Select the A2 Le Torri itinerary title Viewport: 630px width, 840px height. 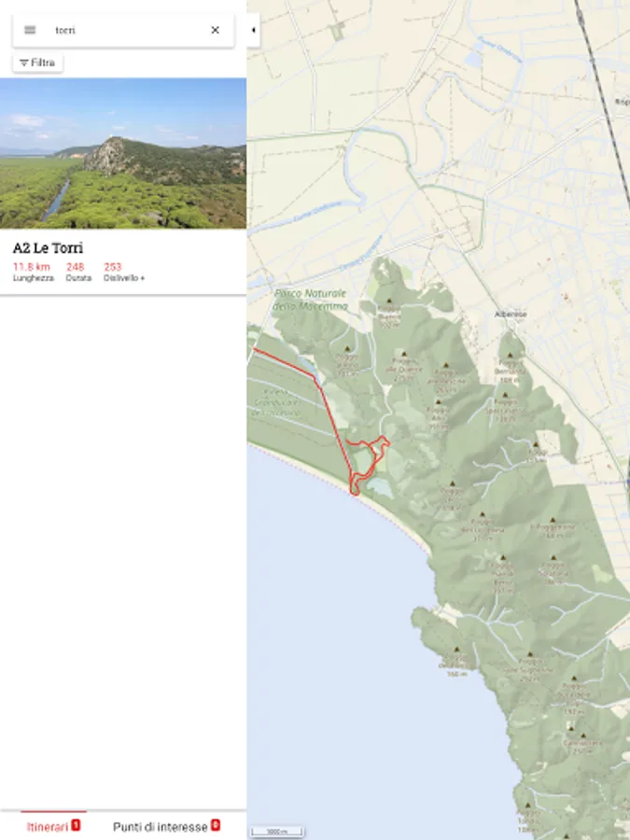tap(48, 248)
